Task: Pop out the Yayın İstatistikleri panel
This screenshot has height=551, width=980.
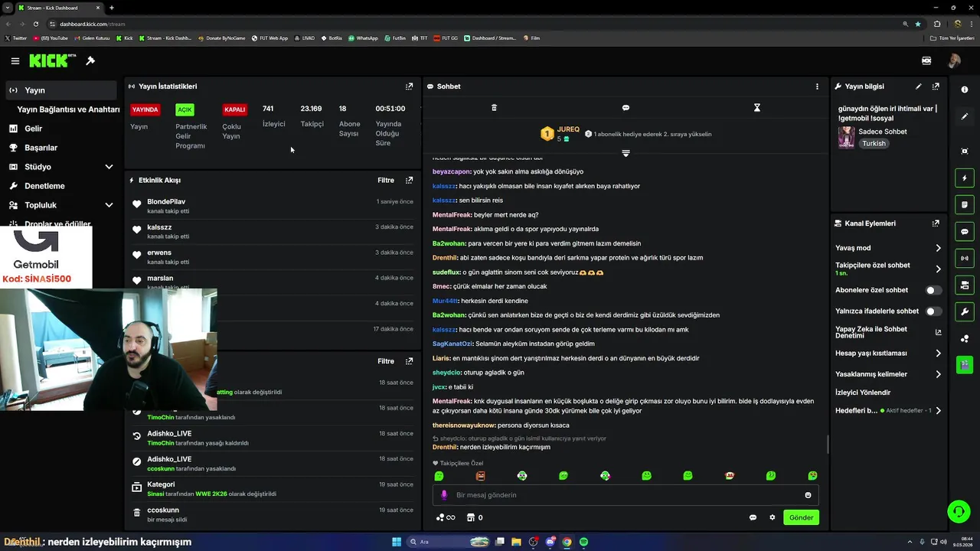Action: pyautogui.click(x=409, y=86)
